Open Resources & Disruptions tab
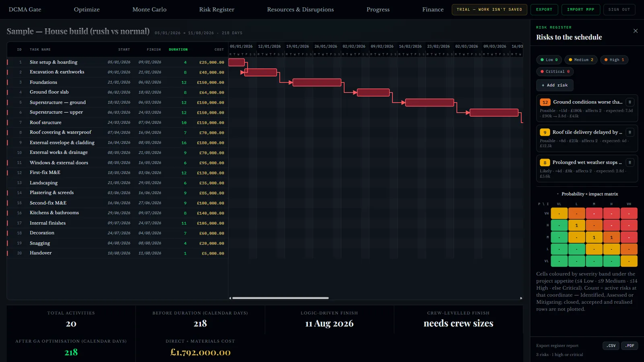 (300, 10)
